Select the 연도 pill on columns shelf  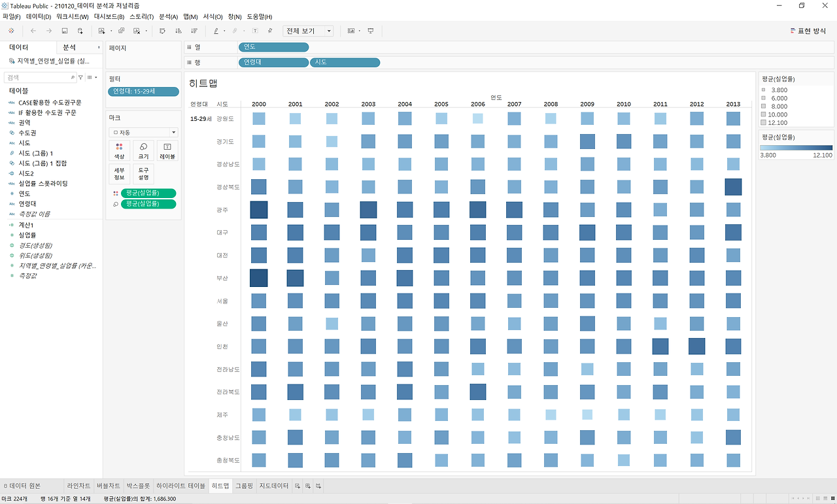(x=273, y=47)
